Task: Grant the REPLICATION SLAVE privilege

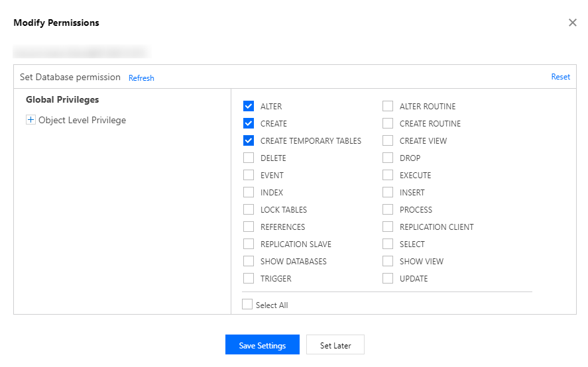Action: tap(249, 244)
